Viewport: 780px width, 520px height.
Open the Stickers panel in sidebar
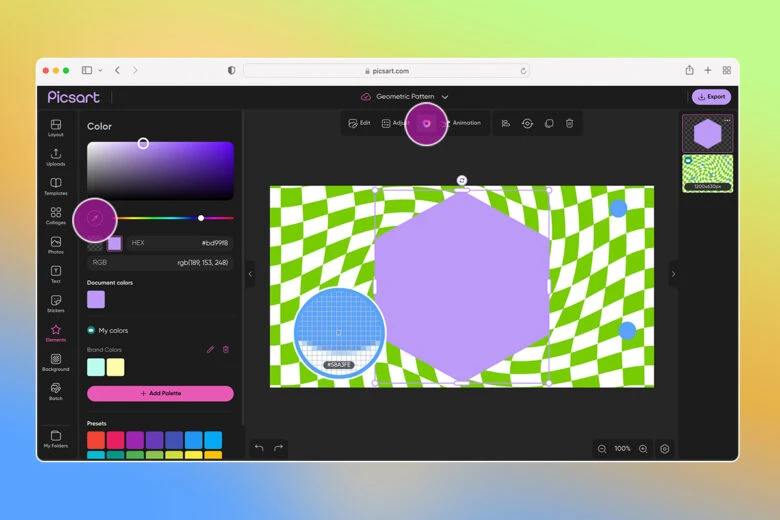(56, 303)
